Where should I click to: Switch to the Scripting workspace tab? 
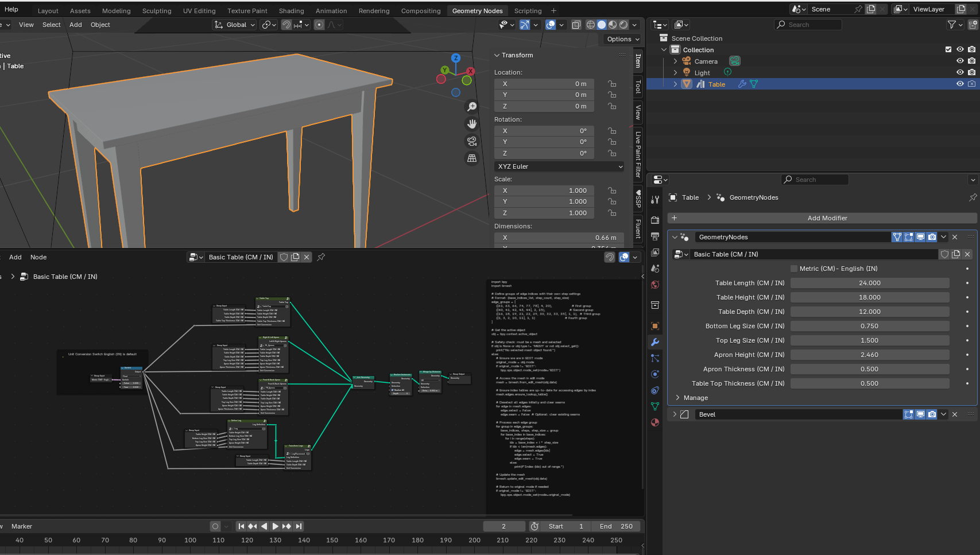(x=528, y=11)
